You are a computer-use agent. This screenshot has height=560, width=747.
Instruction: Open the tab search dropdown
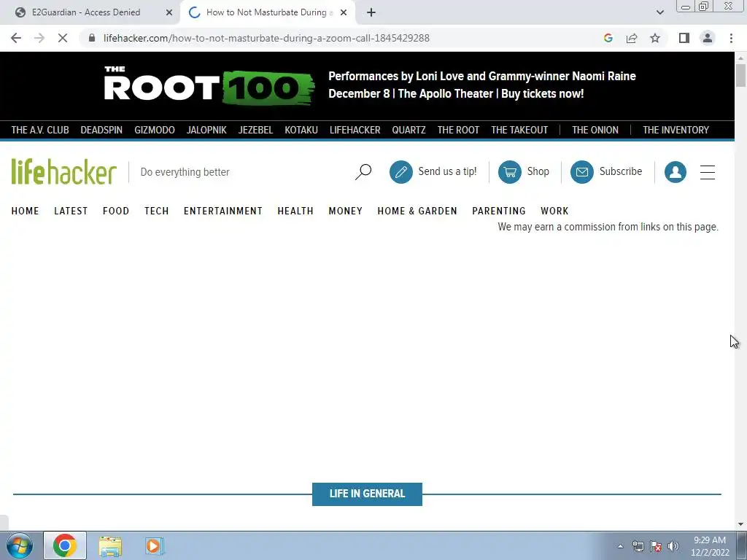tap(659, 12)
